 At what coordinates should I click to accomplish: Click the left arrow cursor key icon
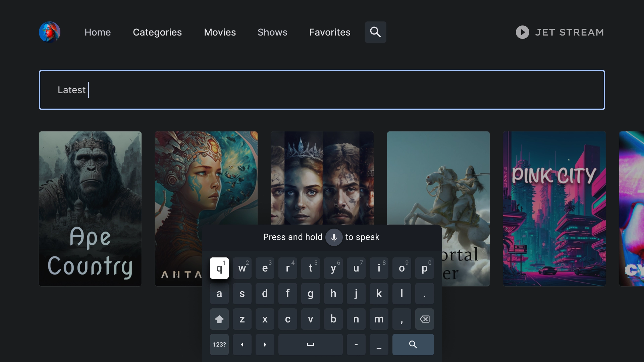(x=241, y=344)
